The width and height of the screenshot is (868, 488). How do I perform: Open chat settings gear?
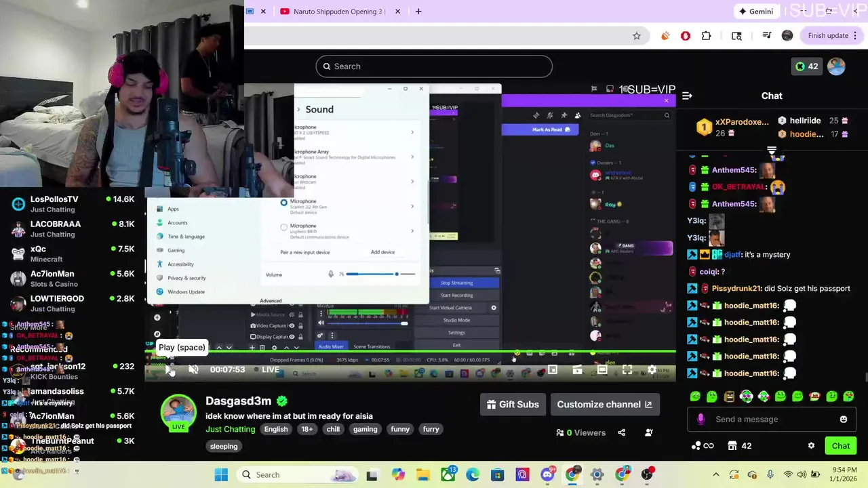[811, 446]
